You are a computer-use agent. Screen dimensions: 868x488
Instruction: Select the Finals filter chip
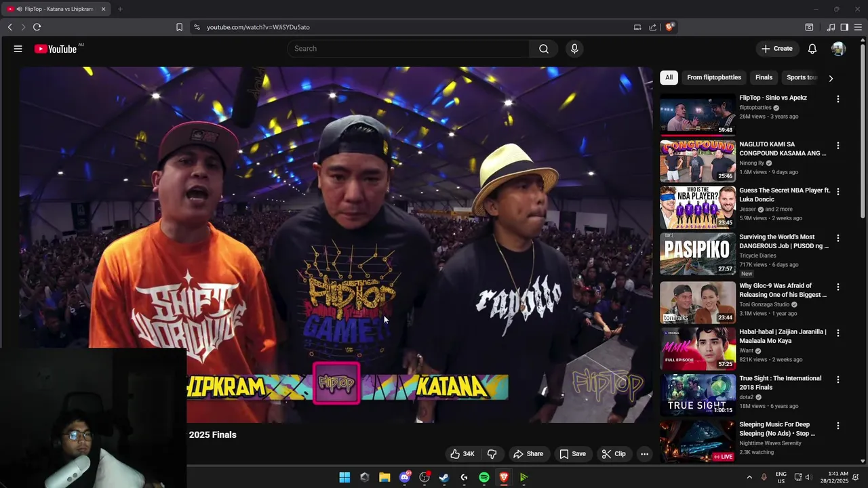coord(764,77)
